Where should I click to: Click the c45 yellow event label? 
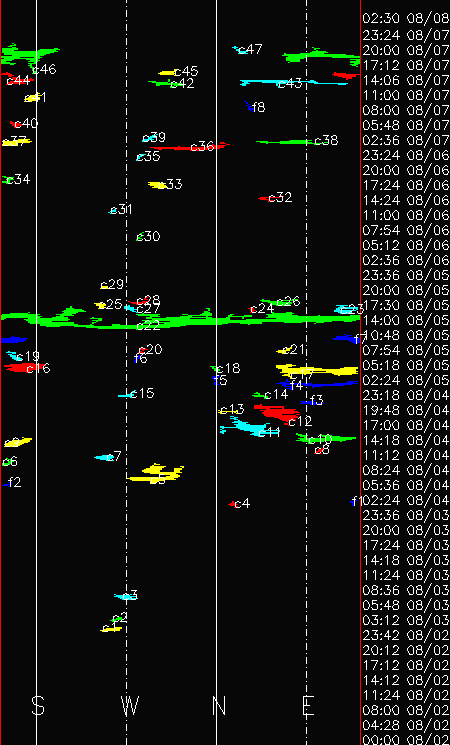[186, 72]
